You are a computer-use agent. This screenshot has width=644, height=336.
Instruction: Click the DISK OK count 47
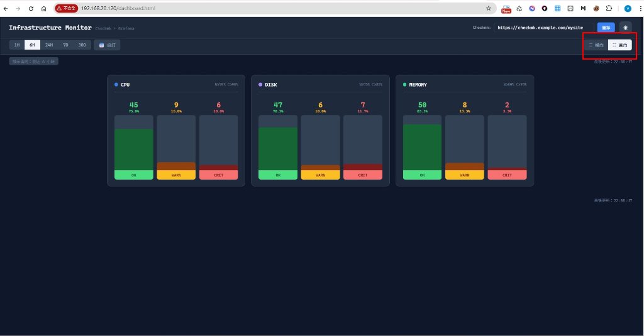[278, 105]
